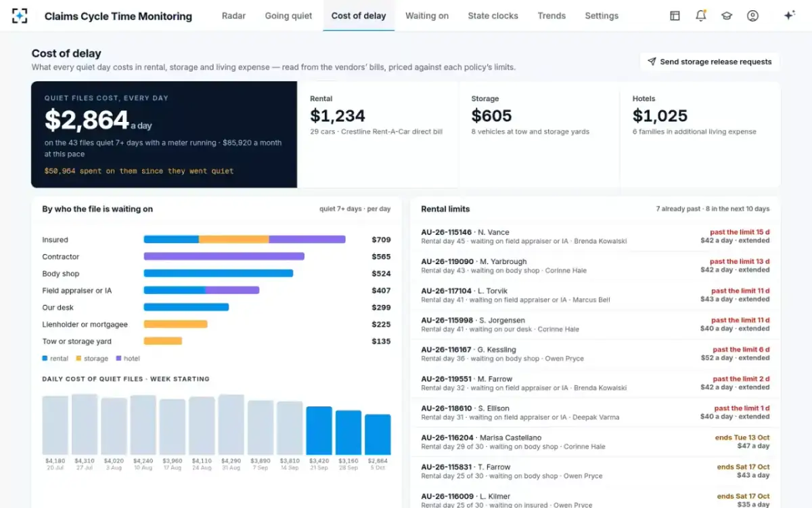The image size is (812, 508).
Task: Open claim AU-26-119090 M. Yarbrough
Action: 595,266
